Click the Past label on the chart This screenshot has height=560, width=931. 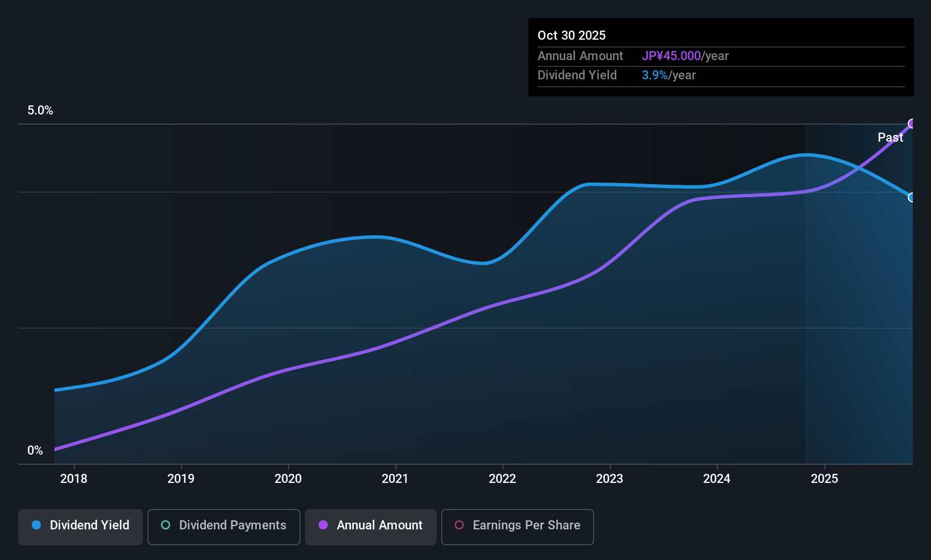click(x=890, y=137)
